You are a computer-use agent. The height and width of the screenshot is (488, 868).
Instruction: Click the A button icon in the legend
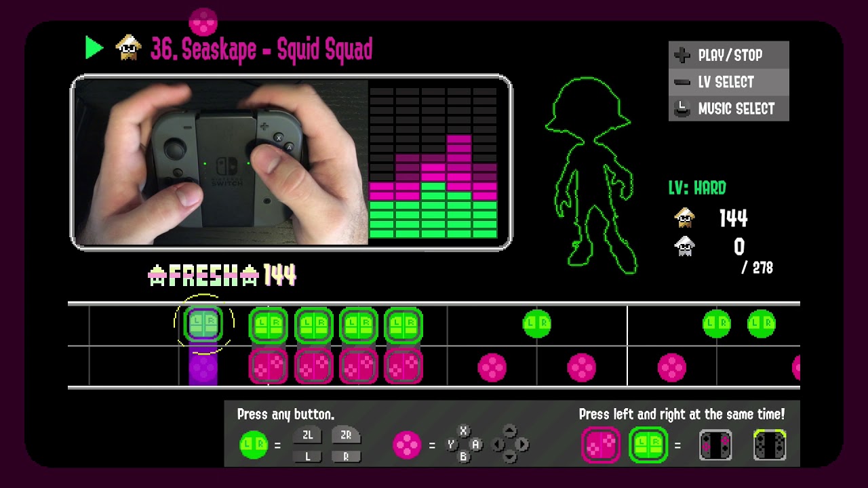click(476, 445)
